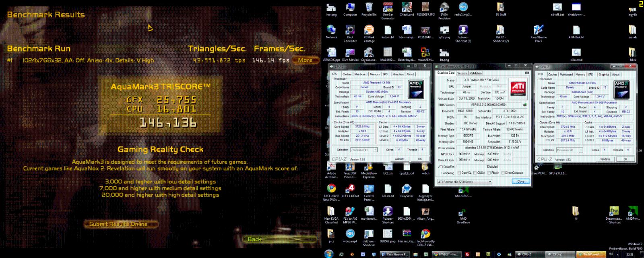Image resolution: width=644 pixels, height=258 pixels.
Task: Click AMD Phenom II logo in left CPU-Z
Action: [x=415, y=89]
